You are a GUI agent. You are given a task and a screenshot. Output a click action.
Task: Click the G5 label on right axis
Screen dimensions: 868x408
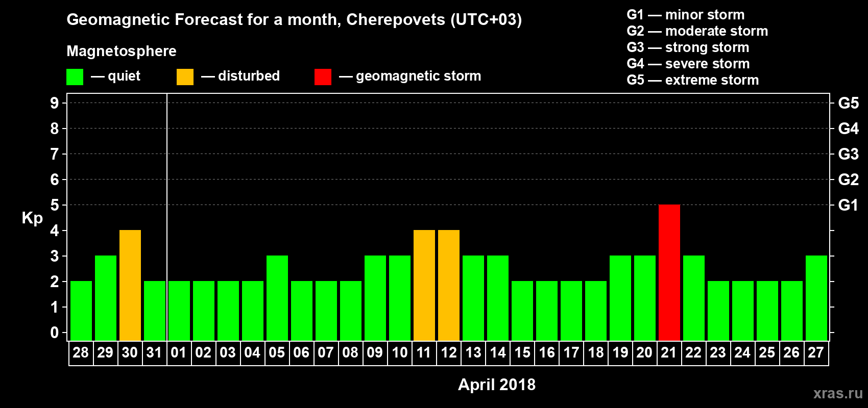[x=849, y=103]
